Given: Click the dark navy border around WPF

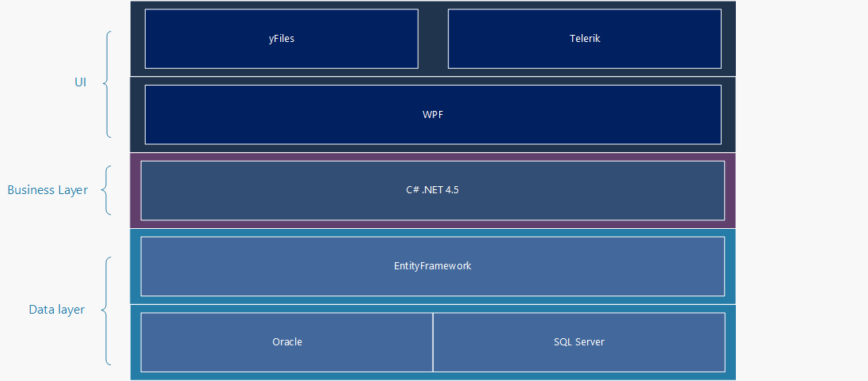Looking at the screenshot, I should point(729,115).
